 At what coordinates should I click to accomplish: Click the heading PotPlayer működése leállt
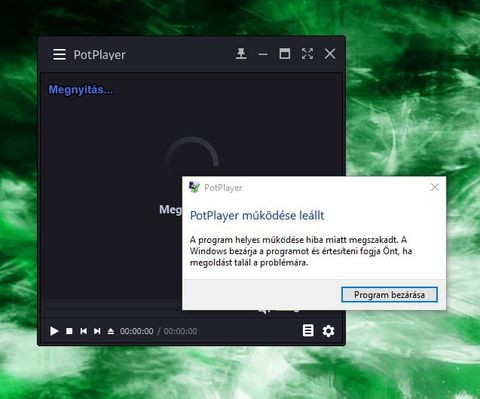pos(257,216)
